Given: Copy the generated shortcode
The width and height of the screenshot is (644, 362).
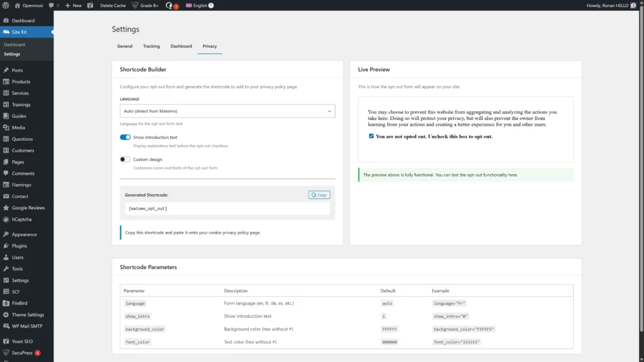Looking at the screenshot, I should coord(318,195).
